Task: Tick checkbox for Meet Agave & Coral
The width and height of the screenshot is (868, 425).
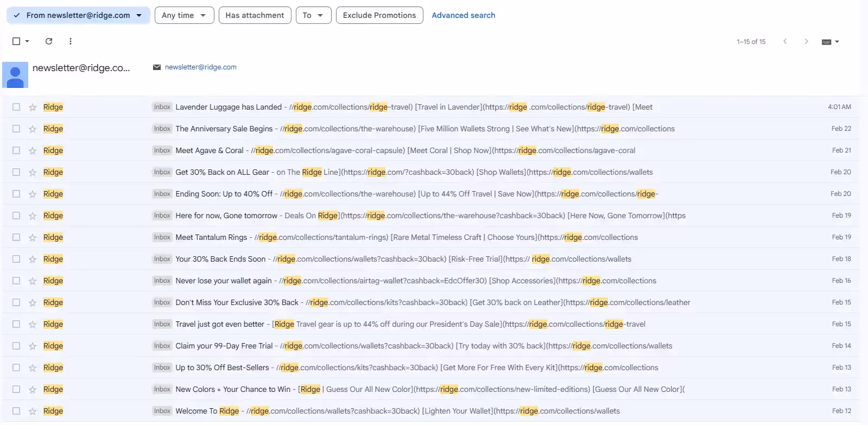Action: [x=16, y=150]
